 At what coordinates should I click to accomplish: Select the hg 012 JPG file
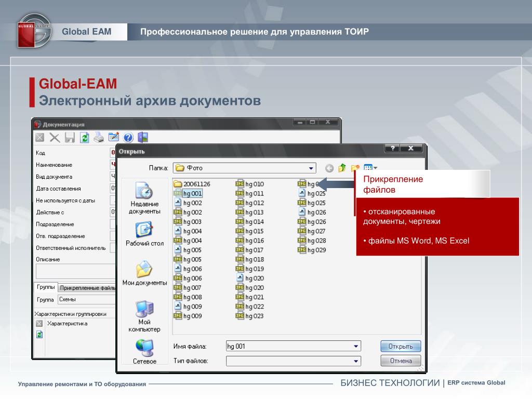pos(250,203)
